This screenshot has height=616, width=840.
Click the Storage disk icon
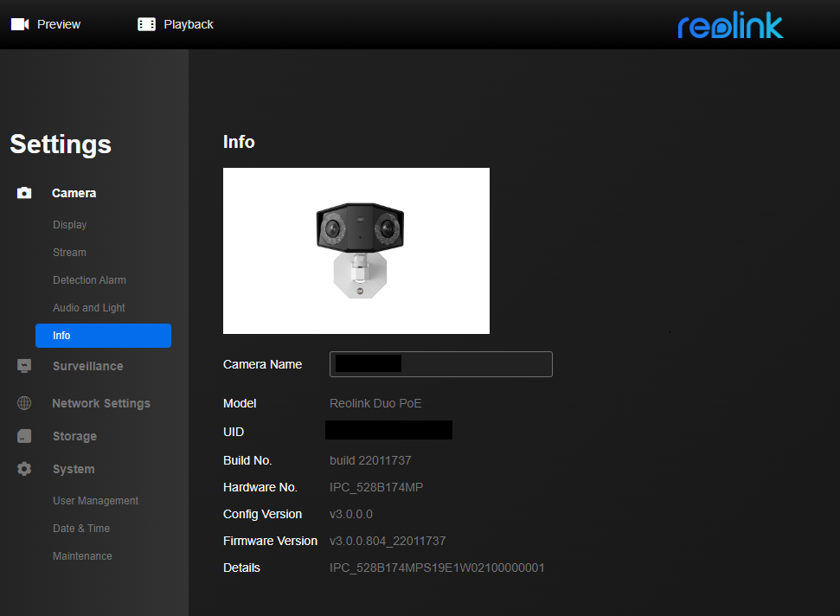(x=23, y=436)
